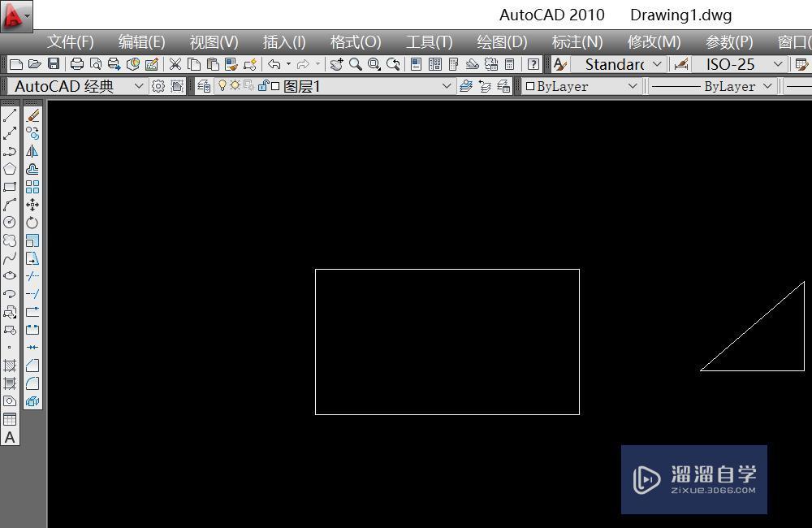The width and height of the screenshot is (812, 528).
Task: Open the AutoCAD application menu button
Action: [x=16, y=16]
